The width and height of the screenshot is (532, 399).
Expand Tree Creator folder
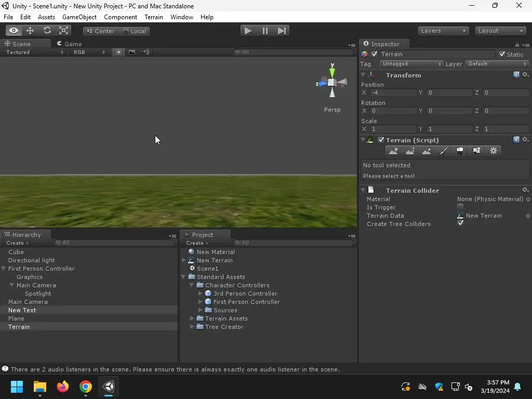192,327
